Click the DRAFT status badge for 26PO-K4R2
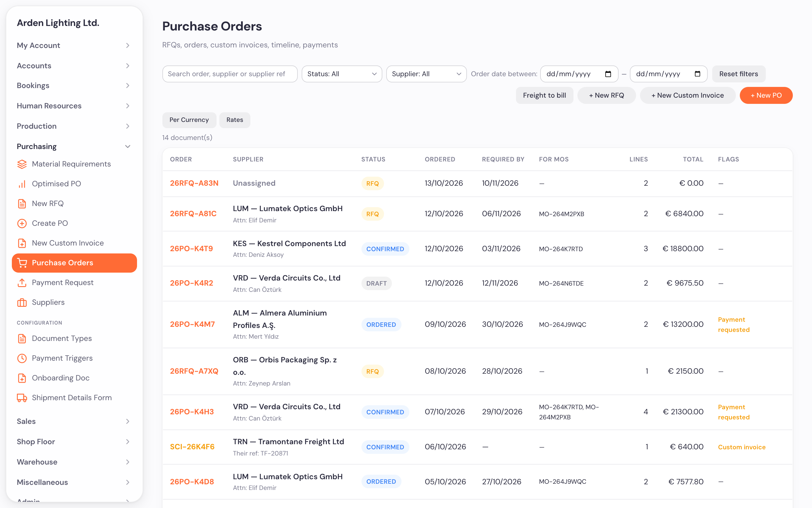This screenshot has width=812, height=508. click(x=376, y=284)
